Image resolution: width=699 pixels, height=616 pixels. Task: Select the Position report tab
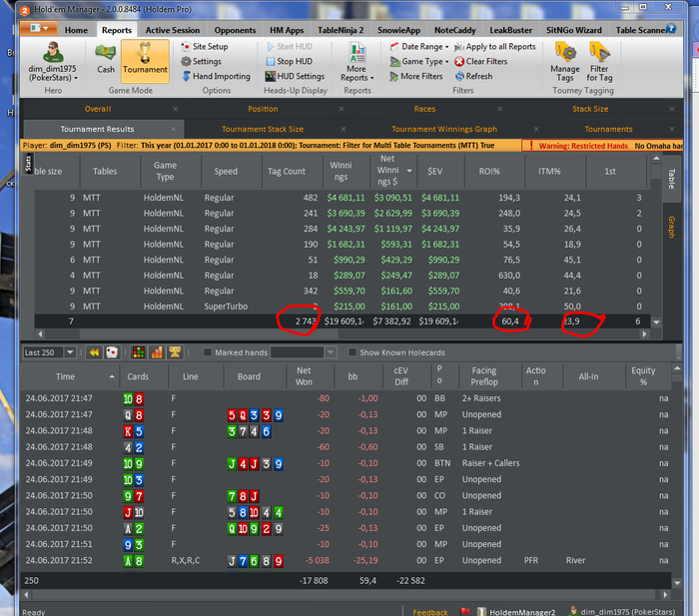pyautogui.click(x=263, y=109)
